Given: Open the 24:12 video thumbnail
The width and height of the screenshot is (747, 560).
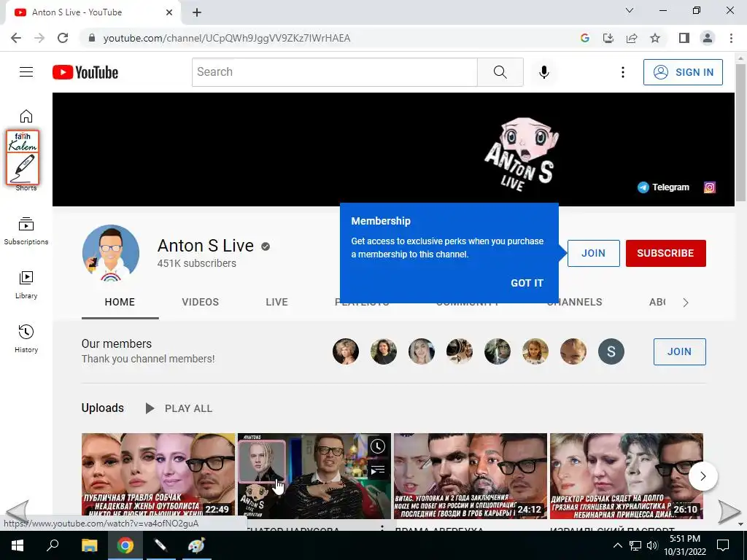Looking at the screenshot, I should point(471,475).
